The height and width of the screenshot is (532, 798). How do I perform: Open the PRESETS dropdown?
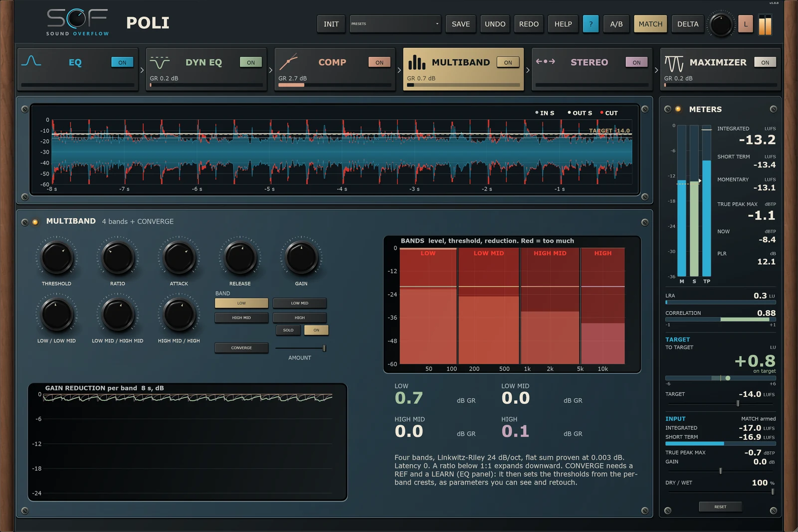[395, 24]
